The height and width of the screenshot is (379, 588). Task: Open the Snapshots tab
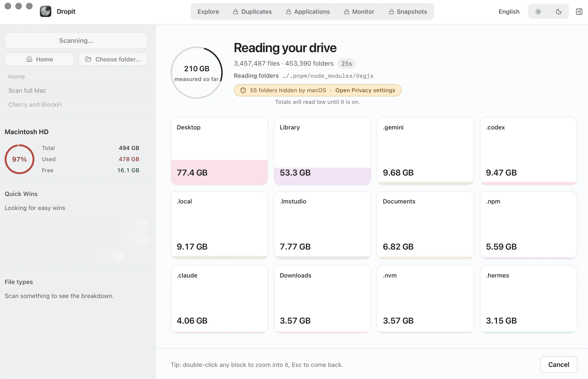tap(408, 12)
